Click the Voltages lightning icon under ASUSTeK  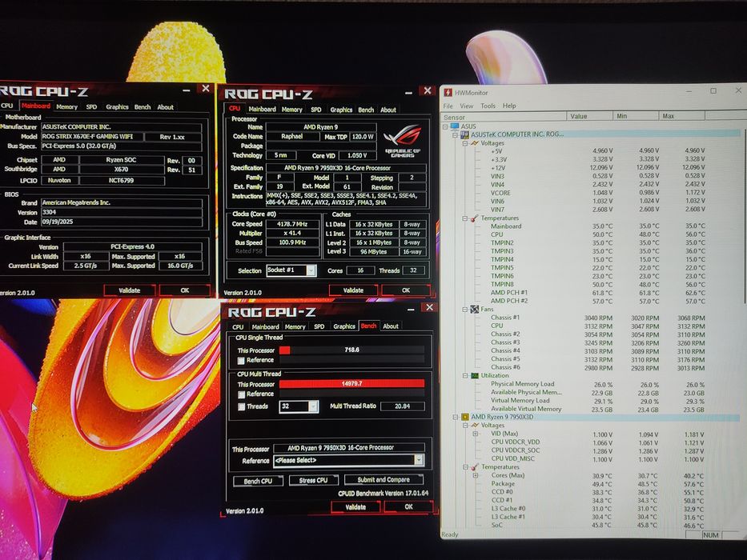tap(475, 143)
